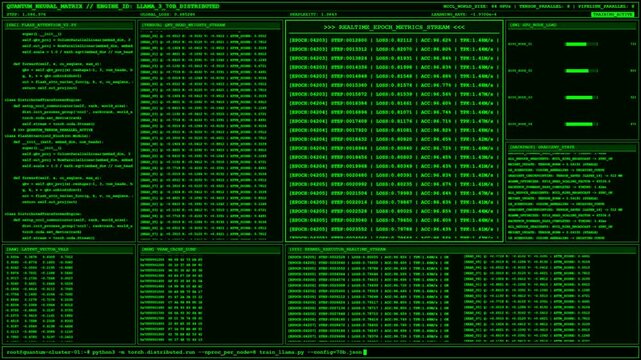Click the python3 torch.distributed.run command line
Viewport: 641px width, 360px height.
tap(227, 352)
